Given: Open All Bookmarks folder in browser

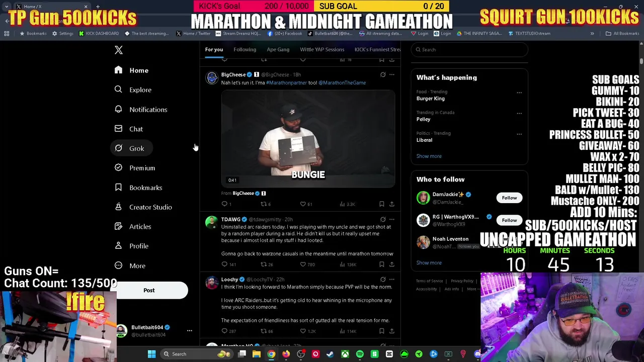Looking at the screenshot, I should tap(622, 34).
